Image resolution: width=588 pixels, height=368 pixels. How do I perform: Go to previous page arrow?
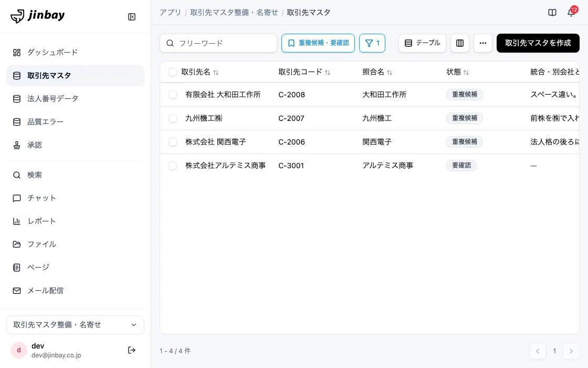tap(538, 351)
